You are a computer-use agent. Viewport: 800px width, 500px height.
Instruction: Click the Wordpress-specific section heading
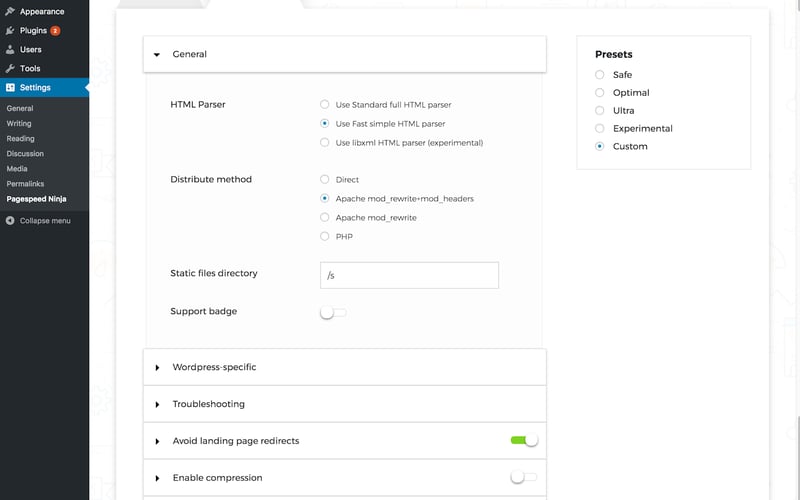click(214, 367)
